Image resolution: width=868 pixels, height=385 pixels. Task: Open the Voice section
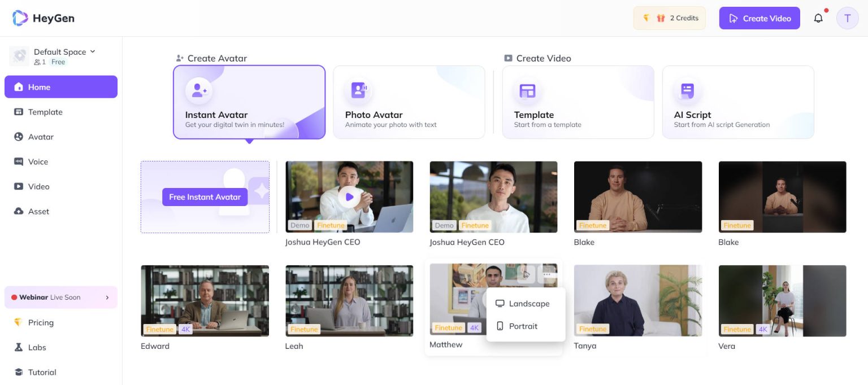click(38, 161)
